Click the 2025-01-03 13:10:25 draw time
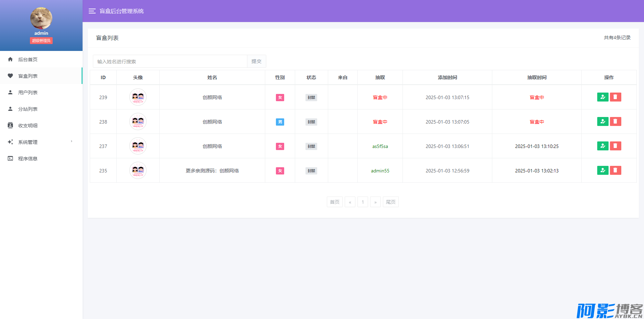Screen dimensions: 644x319 point(537,146)
